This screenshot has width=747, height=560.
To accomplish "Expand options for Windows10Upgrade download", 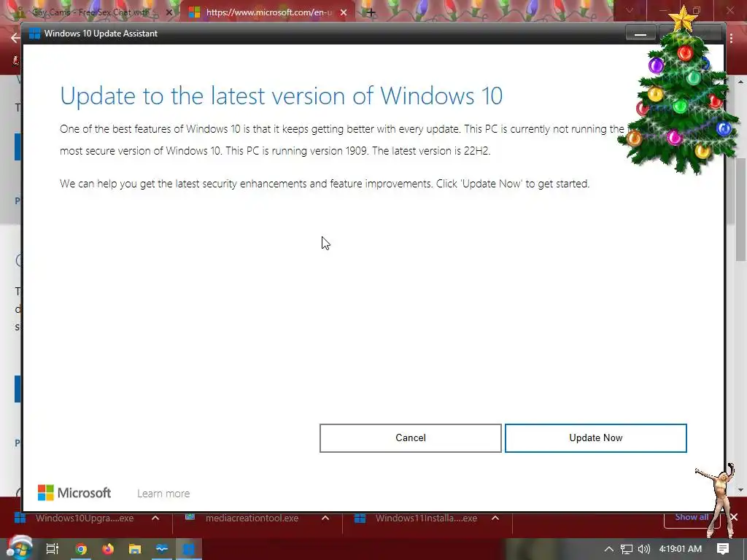I will click(x=155, y=518).
